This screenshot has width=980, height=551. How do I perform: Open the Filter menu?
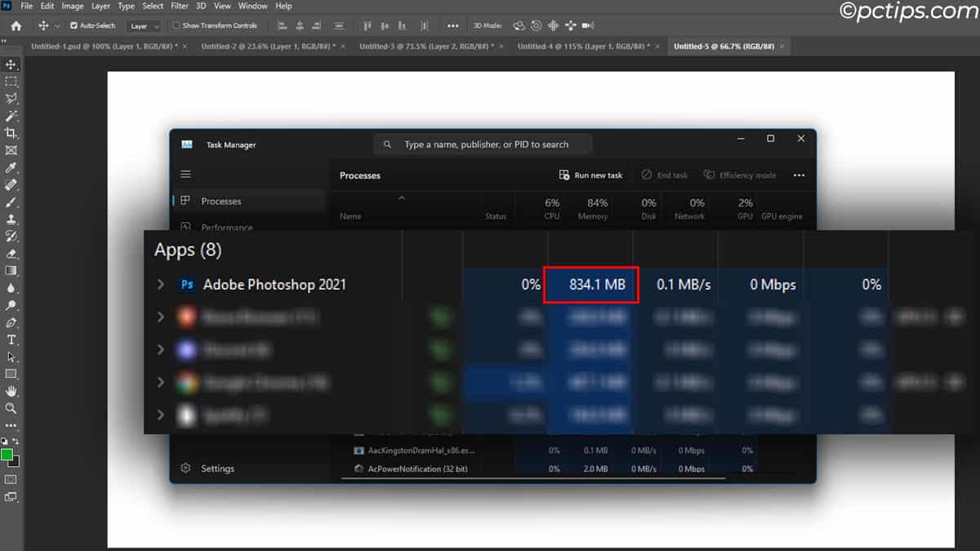point(180,6)
